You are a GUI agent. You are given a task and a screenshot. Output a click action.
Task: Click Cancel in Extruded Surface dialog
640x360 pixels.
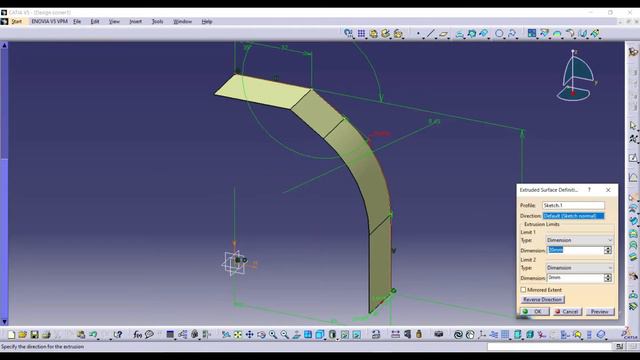[x=567, y=311]
